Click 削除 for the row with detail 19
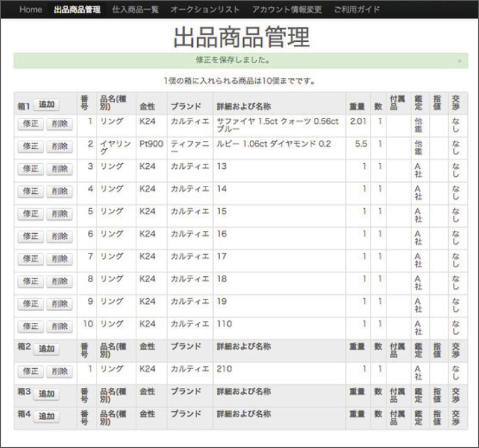The image size is (479, 448). click(x=60, y=304)
